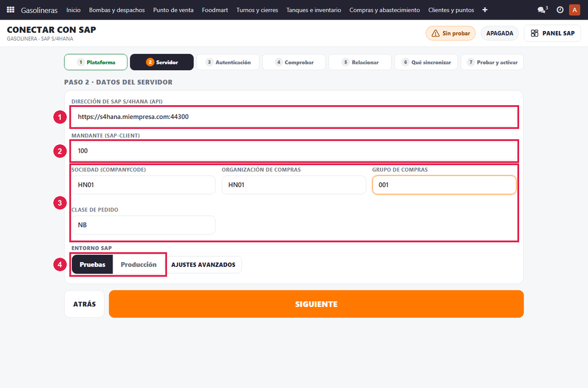Viewport: 588px width, 388px height.
Task: Open Clientes y puntos menu
Action: [451, 10]
